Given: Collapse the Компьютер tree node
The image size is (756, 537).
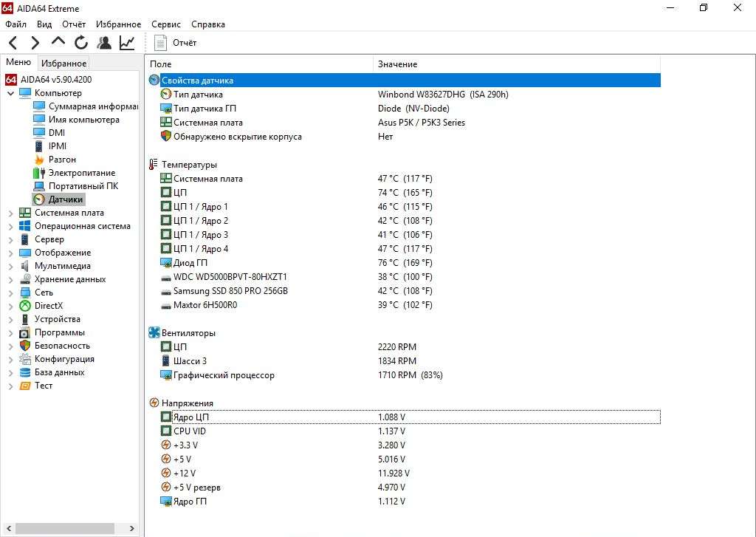Looking at the screenshot, I should 10,93.
